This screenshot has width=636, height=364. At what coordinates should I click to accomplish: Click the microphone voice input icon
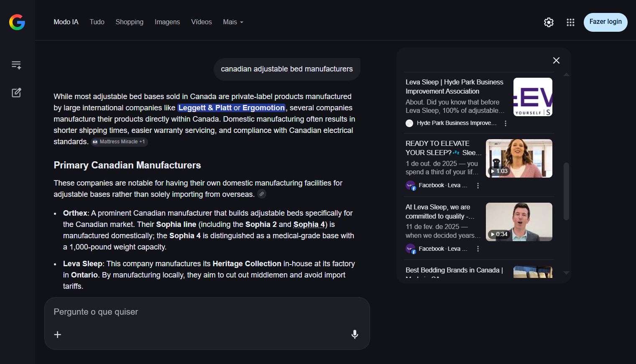(x=355, y=334)
